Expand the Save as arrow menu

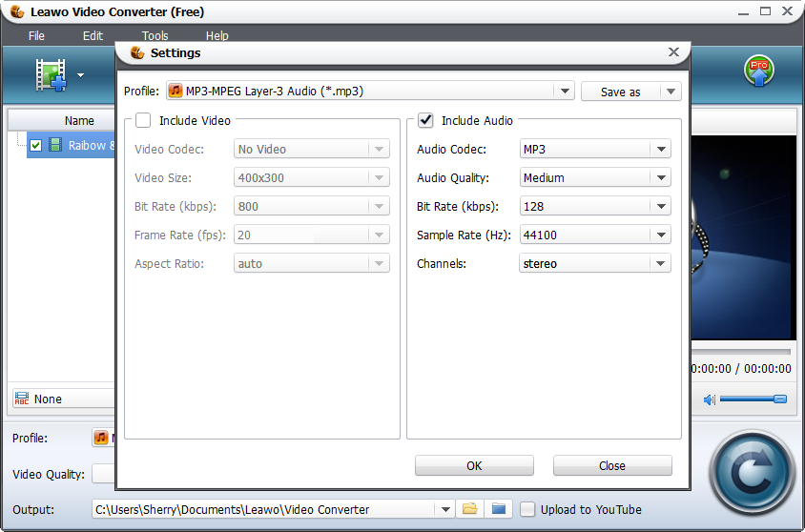point(671,92)
